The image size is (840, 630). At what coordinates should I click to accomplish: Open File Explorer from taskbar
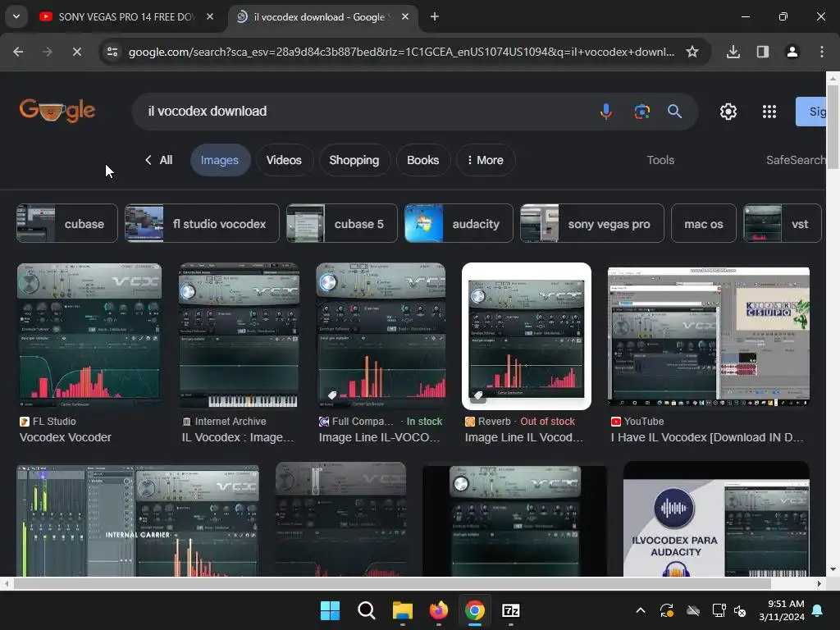tap(402, 610)
